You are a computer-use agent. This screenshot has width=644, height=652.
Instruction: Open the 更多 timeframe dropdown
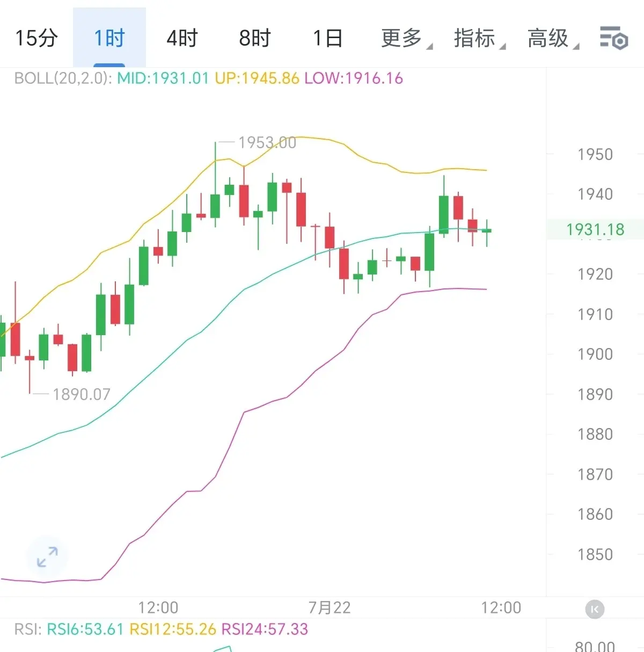[406, 38]
